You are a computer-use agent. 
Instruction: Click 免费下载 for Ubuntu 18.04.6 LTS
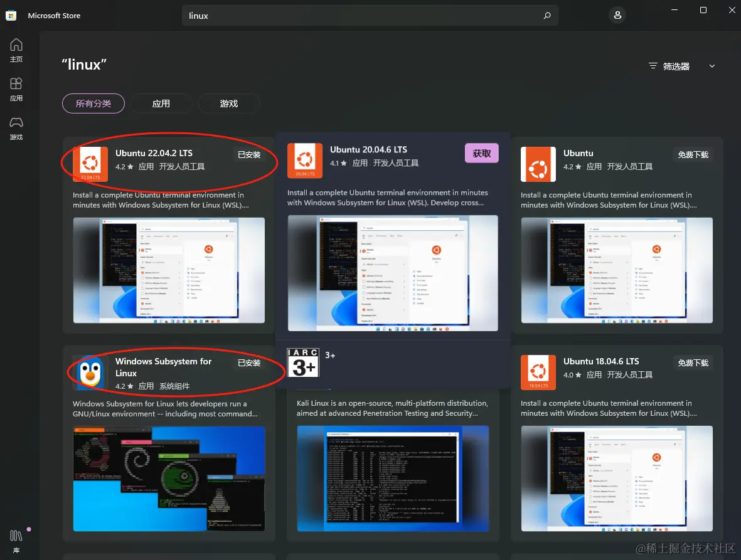693,362
